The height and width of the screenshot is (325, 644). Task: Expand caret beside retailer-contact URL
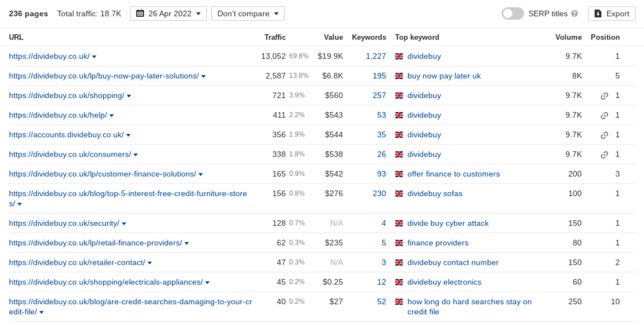tap(150, 263)
